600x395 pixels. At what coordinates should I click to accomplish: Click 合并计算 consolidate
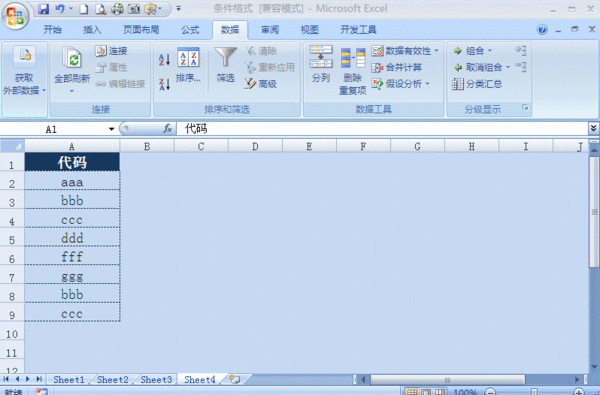[x=397, y=68]
